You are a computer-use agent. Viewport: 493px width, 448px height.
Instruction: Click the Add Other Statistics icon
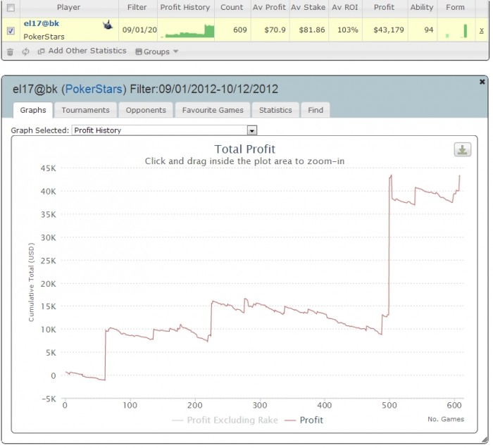pyautogui.click(x=41, y=51)
